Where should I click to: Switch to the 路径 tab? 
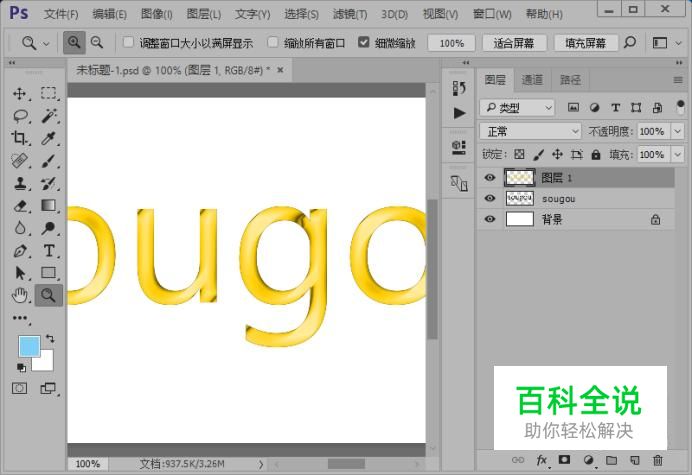pos(571,80)
